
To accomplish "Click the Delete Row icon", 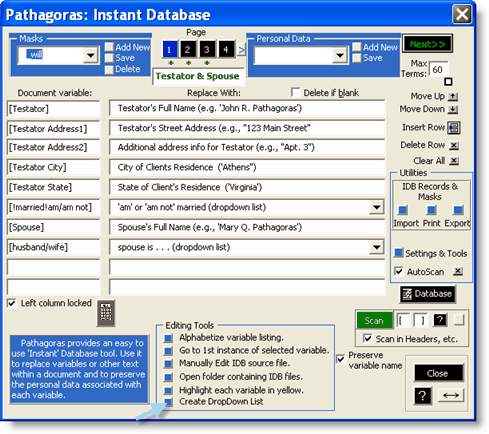I will (454, 146).
